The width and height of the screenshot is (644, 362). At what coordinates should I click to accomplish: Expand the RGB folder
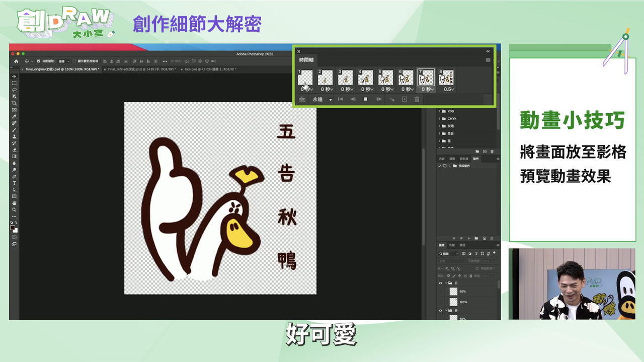pyautogui.click(x=439, y=111)
